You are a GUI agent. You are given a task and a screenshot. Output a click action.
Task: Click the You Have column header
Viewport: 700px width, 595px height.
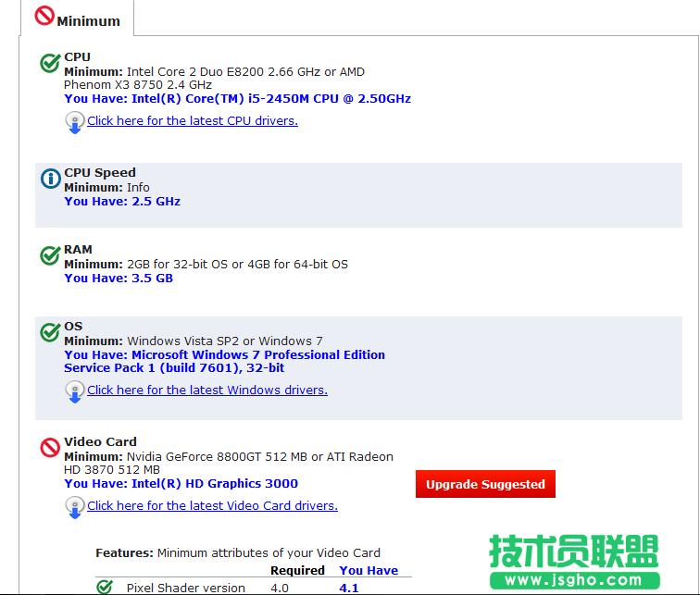click(x=369, y=570)
